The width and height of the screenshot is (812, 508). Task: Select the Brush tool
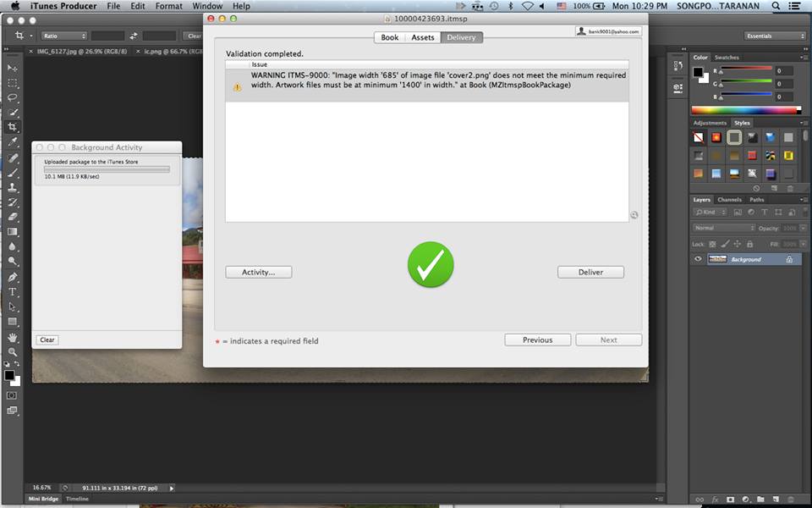[13, 173]
